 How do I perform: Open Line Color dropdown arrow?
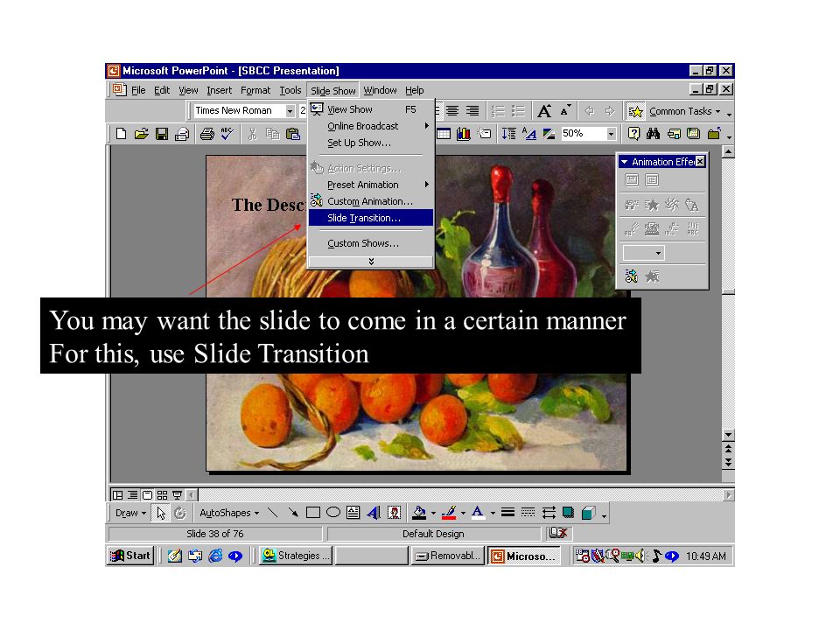(x=463, y=514)
